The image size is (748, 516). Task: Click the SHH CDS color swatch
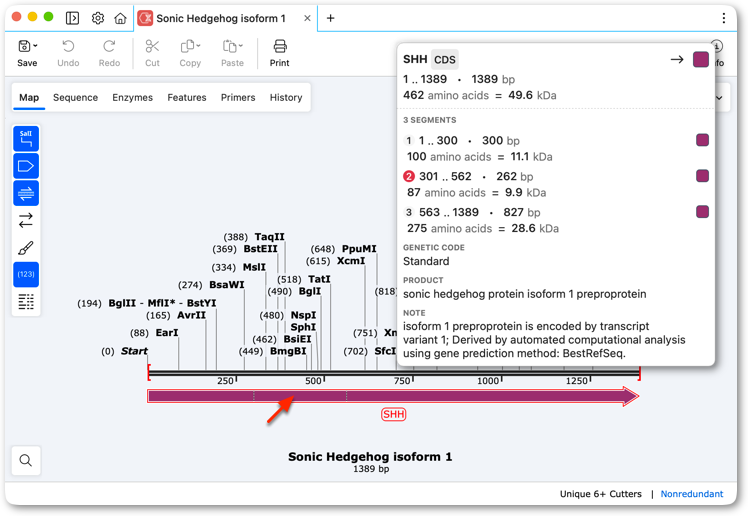click(x=700, y=60)
